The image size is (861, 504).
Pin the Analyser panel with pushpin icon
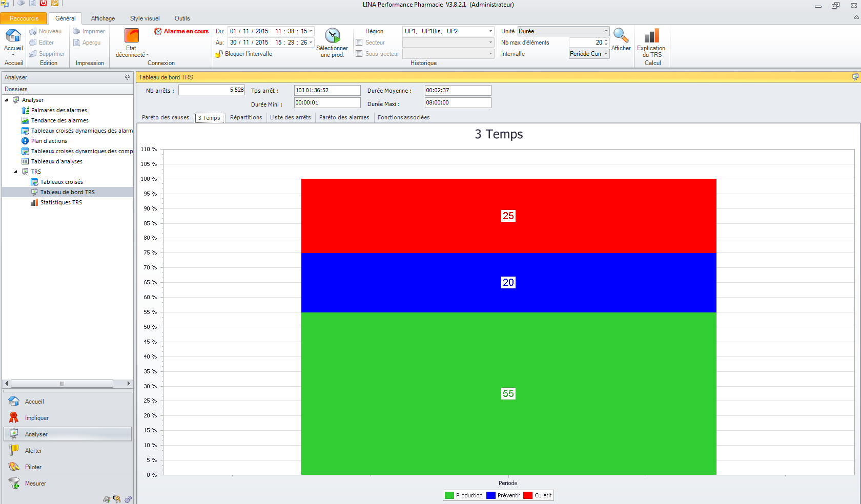click(x=127, y=77)
